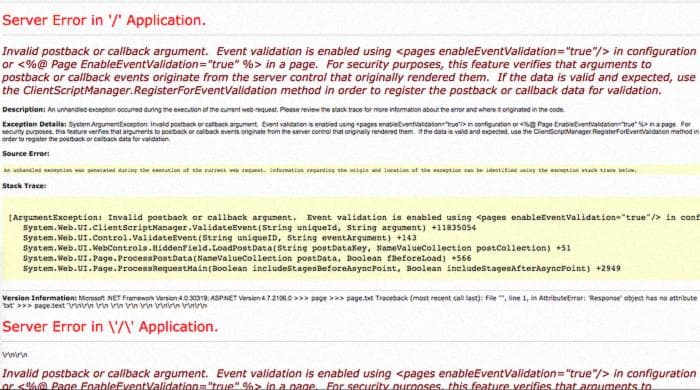The width and height of the screenshot is (700, 390).
Task: Click the 'ClientScriptManager.RegisterForEventValidation method' red italic line
Action: point(332,90)
